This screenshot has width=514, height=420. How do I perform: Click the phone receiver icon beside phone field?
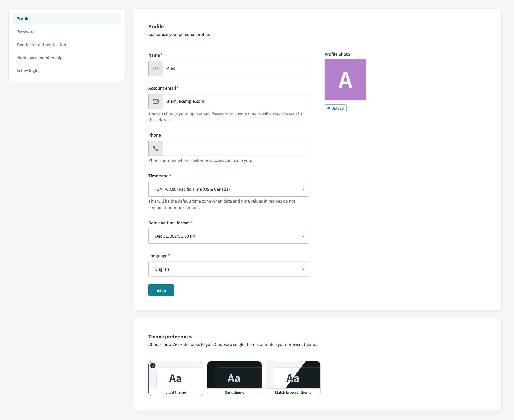pos(156,148)
